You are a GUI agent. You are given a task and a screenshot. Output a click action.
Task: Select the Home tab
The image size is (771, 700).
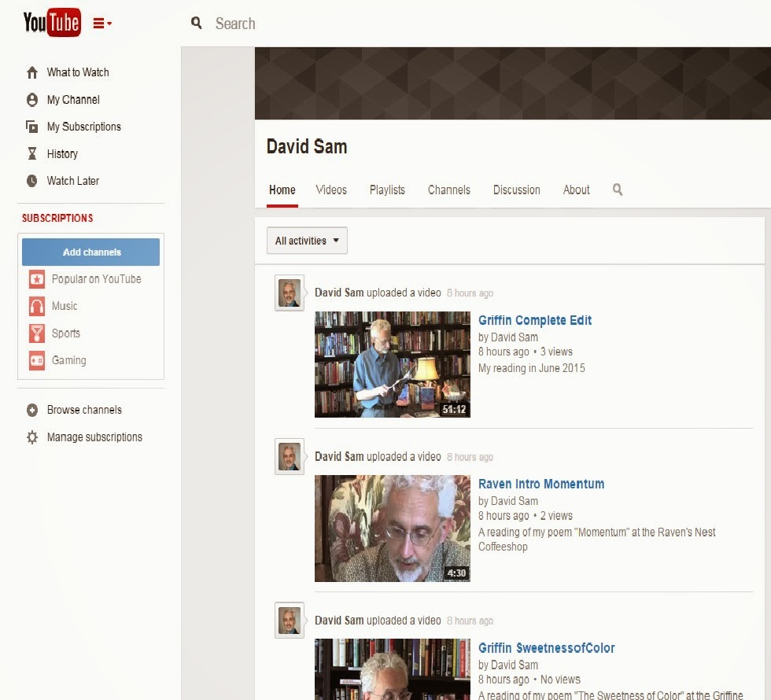[x=282, y=190]
